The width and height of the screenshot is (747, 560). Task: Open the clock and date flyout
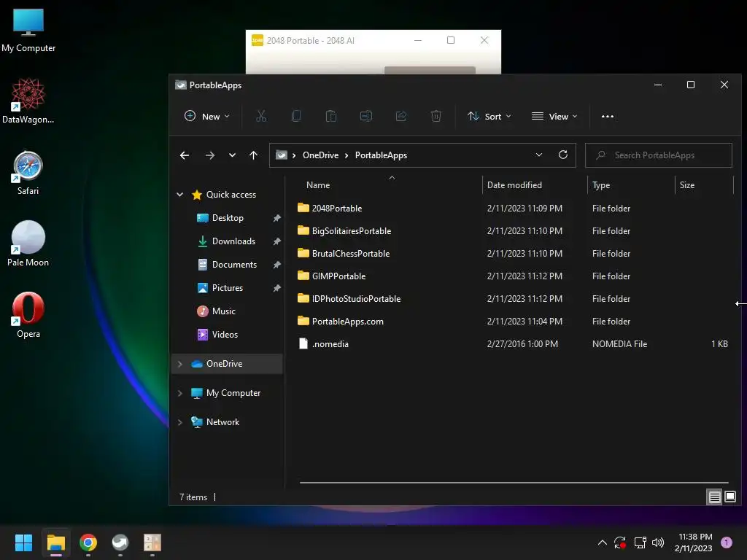[694, 542]
